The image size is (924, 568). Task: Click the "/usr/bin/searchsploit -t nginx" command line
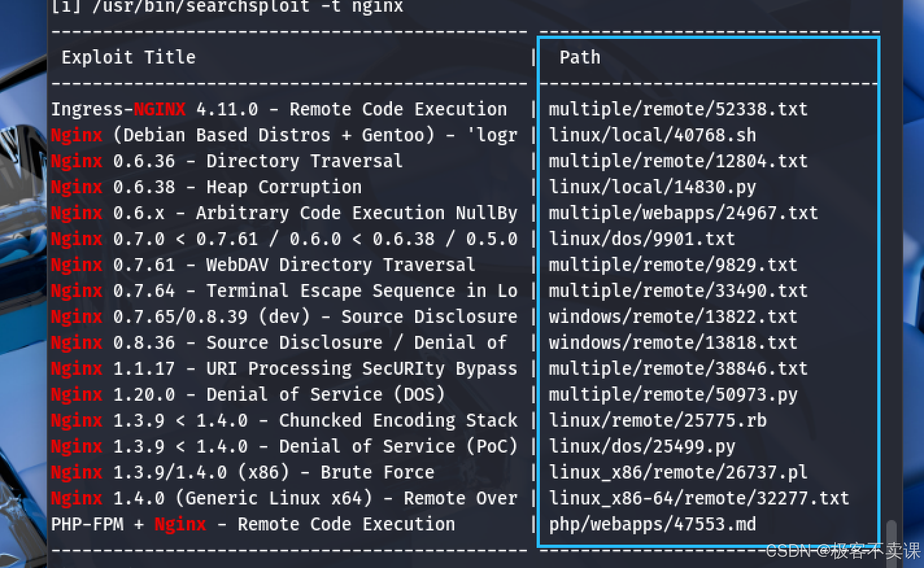(x=227, y=7)
